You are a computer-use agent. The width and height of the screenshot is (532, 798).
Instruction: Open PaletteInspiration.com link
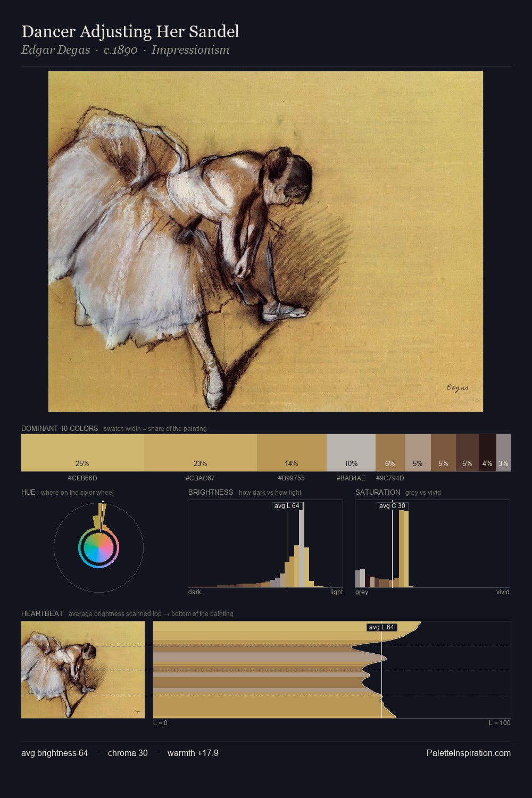click(x=469, y=753)
